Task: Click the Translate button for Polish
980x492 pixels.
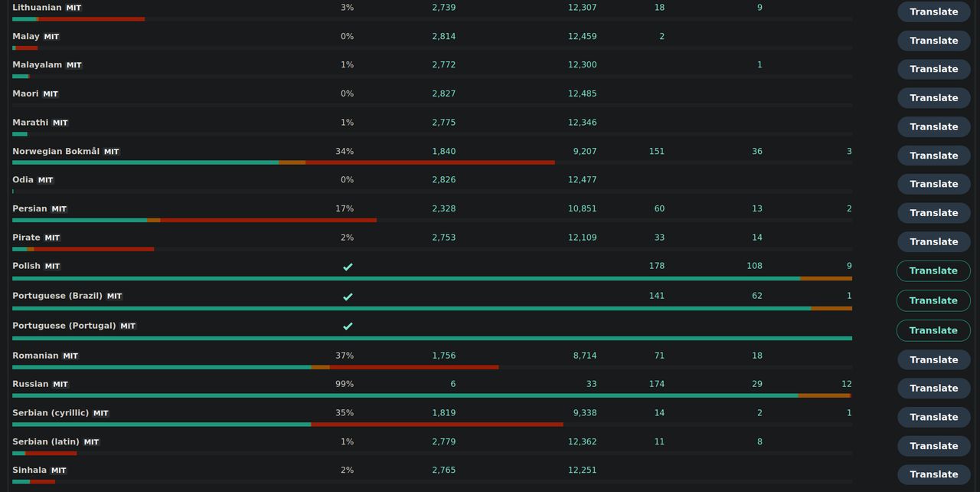Action: 933,271
